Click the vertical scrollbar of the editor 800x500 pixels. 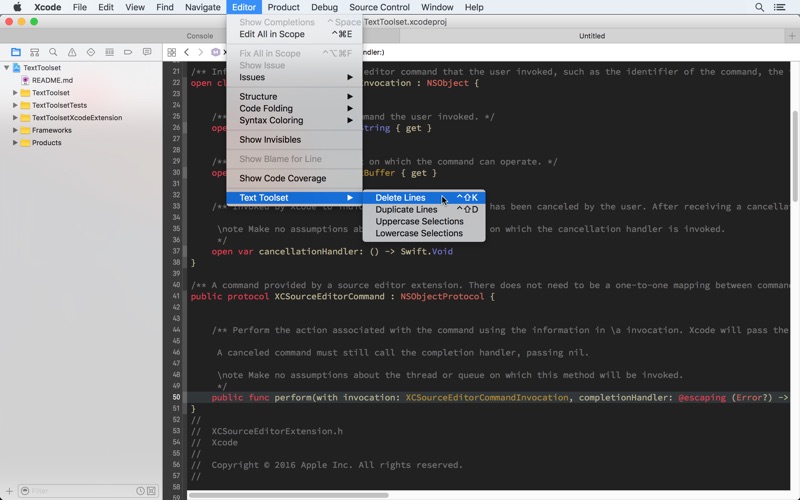pyautogui.click(x=795, y=156)
